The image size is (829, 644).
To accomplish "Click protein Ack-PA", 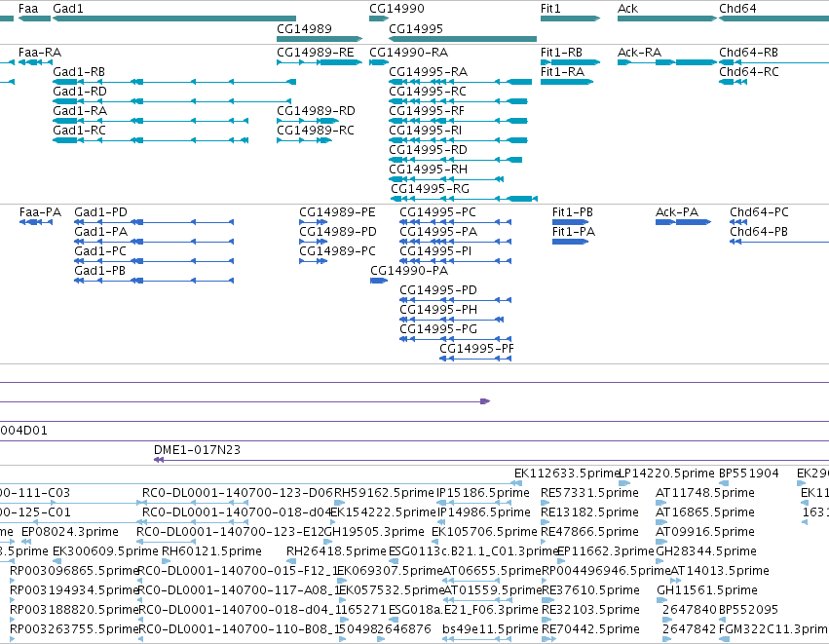I will click(x=683, y=222).
